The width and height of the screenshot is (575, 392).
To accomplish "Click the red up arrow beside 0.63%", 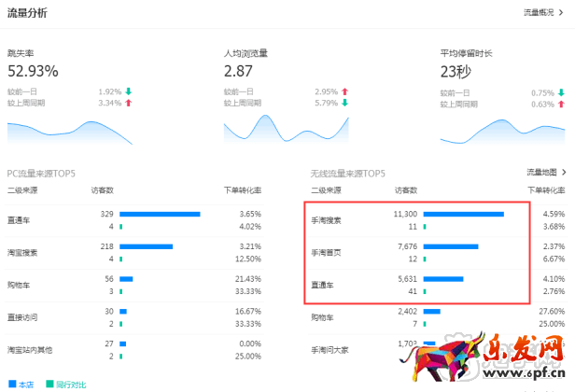I will (x=561, y=105).
